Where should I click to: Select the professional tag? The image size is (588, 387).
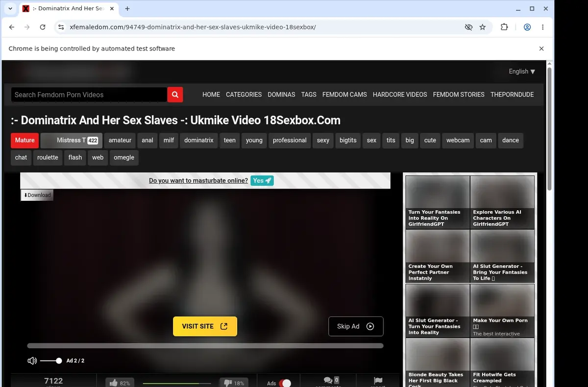(290, 140)
